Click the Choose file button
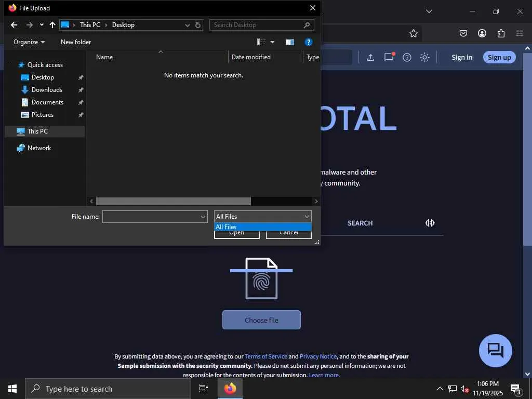Image resolution: width=532 pixels, height=399 pixels. point(261,320)
